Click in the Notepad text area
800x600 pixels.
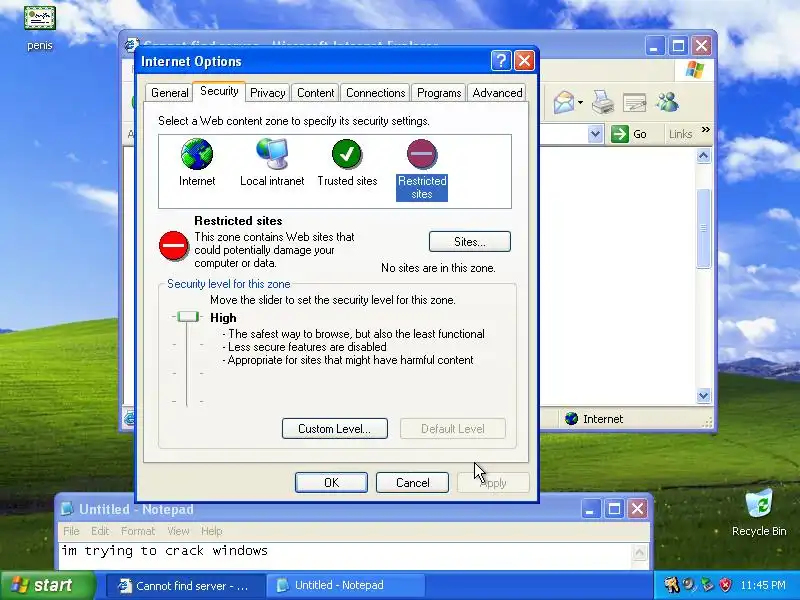[x=345, y=556]
